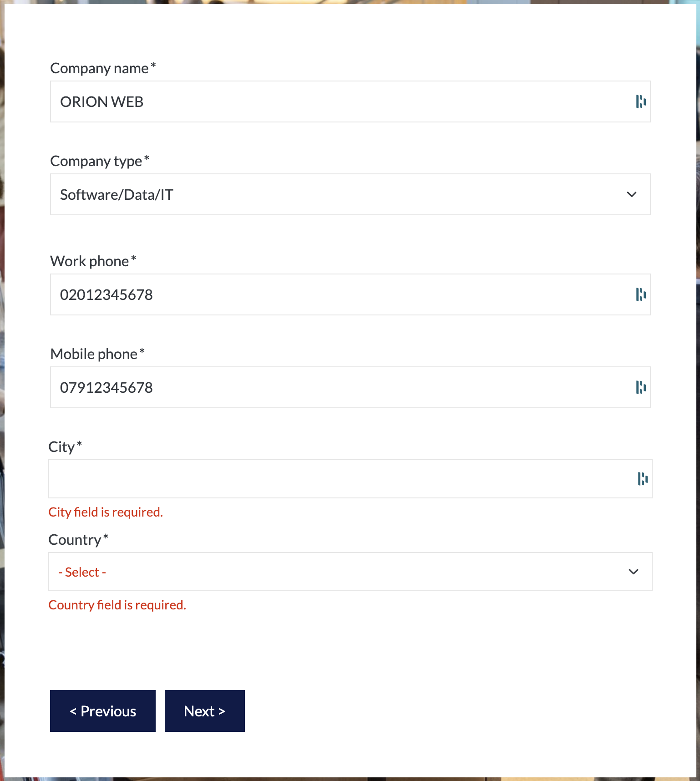Click the 'Next >' button

tap(204, 710)
